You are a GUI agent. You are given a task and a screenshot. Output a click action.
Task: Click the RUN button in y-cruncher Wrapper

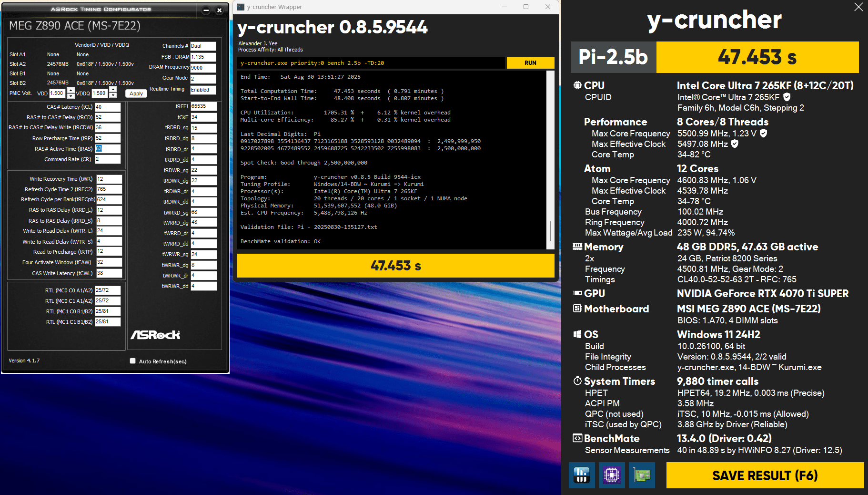530,63
